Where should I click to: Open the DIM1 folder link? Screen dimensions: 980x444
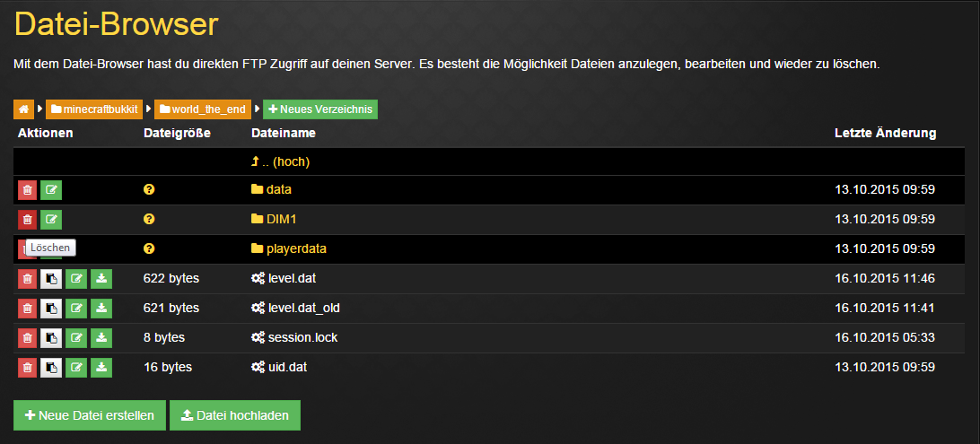280,219
